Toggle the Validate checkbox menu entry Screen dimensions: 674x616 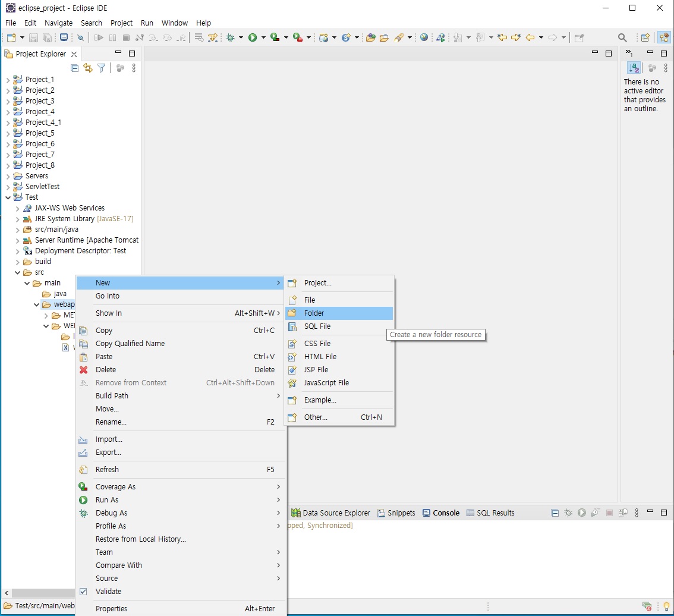point(83,592)
